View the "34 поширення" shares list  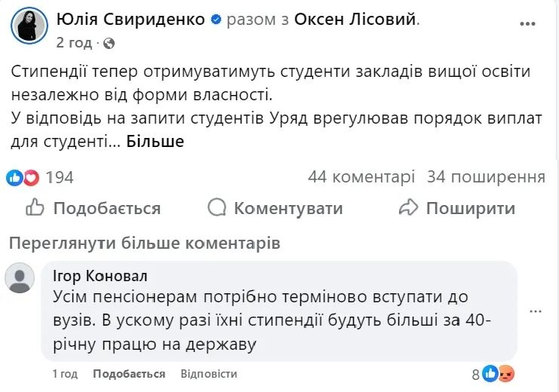coord(486,177)
